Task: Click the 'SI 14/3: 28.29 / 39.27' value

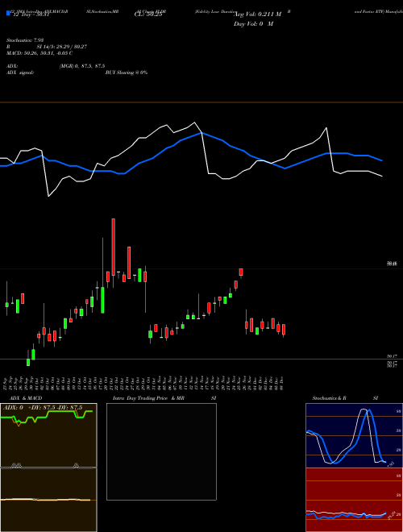Action: [x=62, y=47]
